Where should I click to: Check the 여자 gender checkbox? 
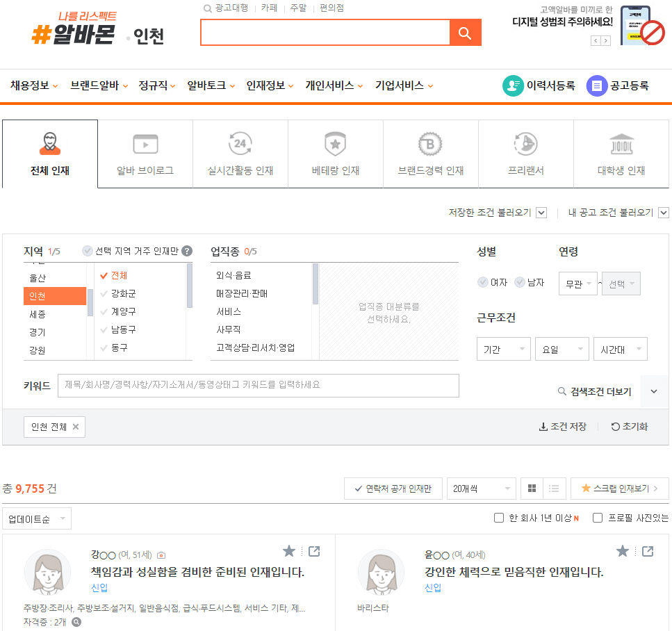pyautogui.click(x=482, y=282)
